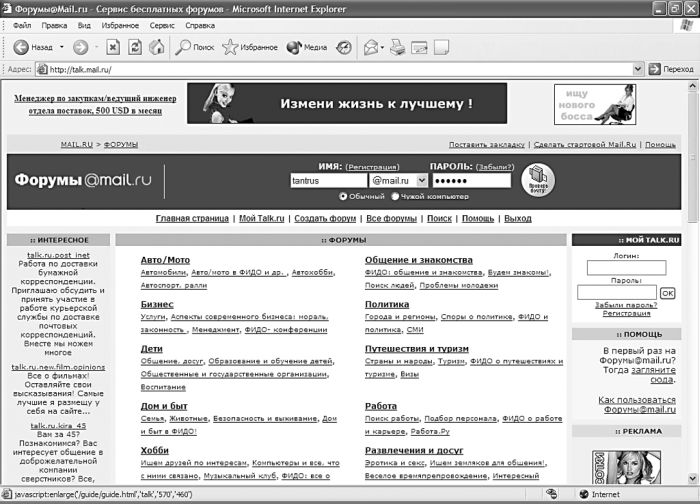This screenshot has width=700, height=504.
Task: Open the Back button history dropdown arrow
Action: pos(62,47)
